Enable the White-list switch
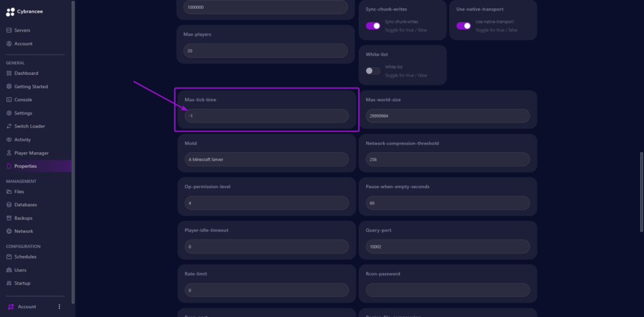The width and height of the screenshot is (644, 317). [x=373, y=71]
